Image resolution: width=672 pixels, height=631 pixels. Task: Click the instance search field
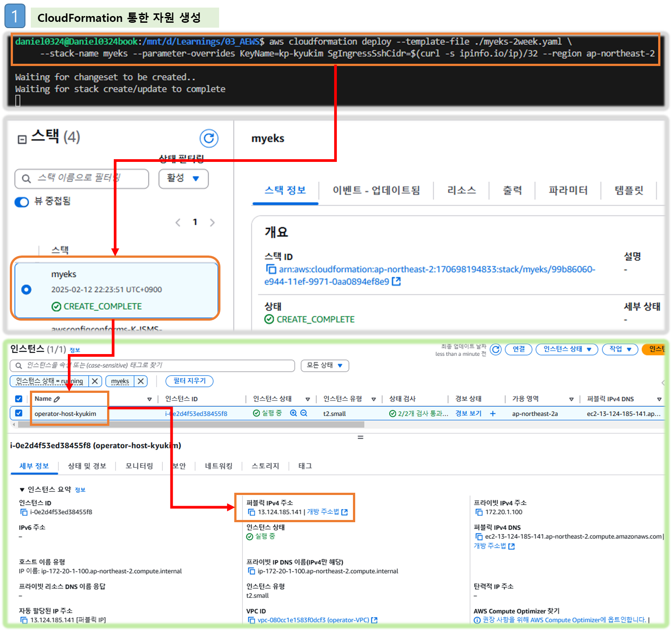tap(152, 366)
